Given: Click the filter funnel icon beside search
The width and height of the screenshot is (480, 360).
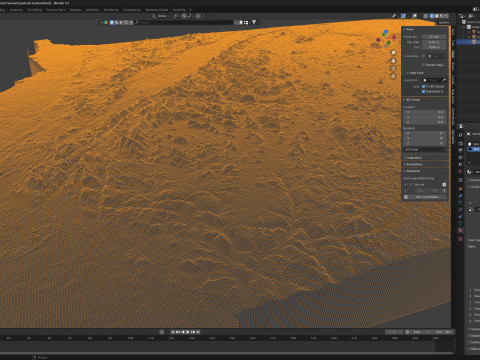Looking at the screenshot, I should pyautogui.click(x=254, y=23).
